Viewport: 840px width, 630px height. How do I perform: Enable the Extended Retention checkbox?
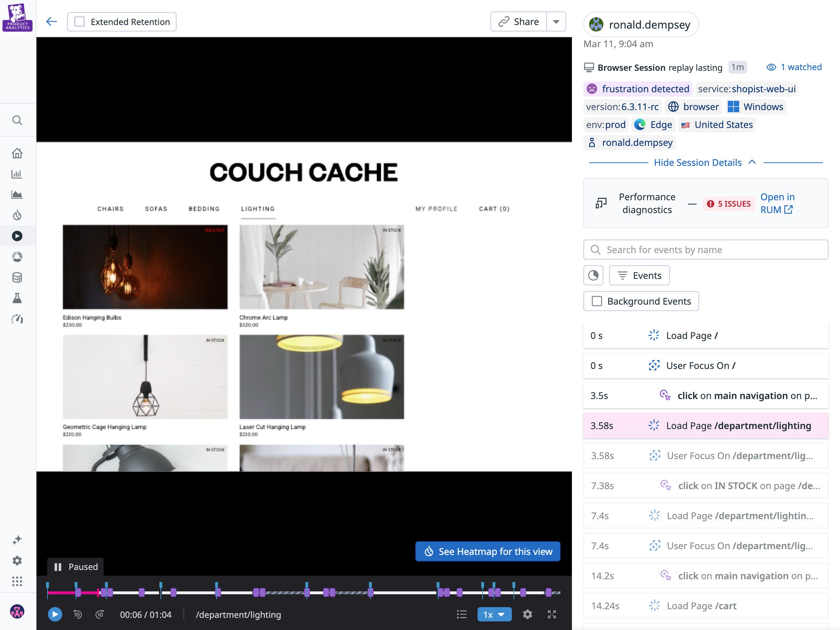coord(79,22)
